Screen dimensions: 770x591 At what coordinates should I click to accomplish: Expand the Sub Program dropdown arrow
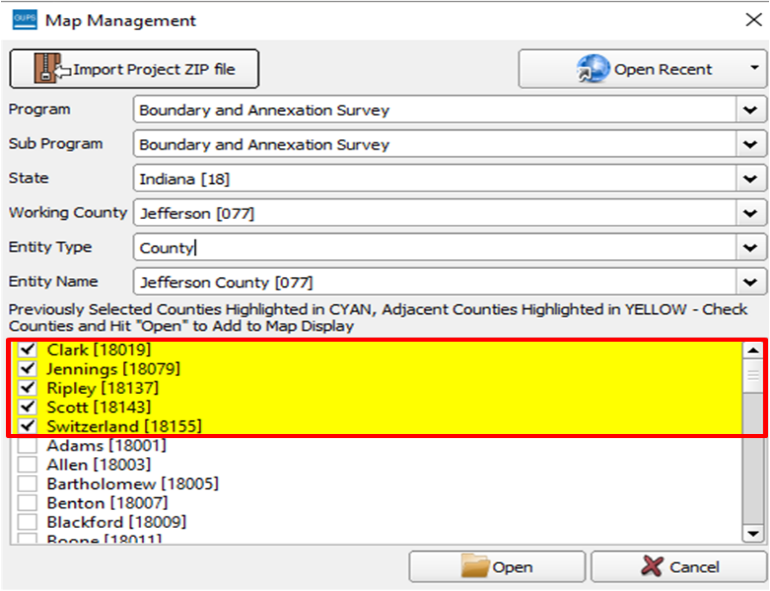(x=750, y=144)
